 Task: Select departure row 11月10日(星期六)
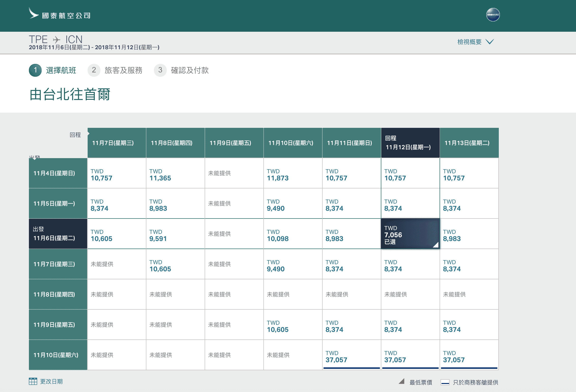[x=58, y=355]
